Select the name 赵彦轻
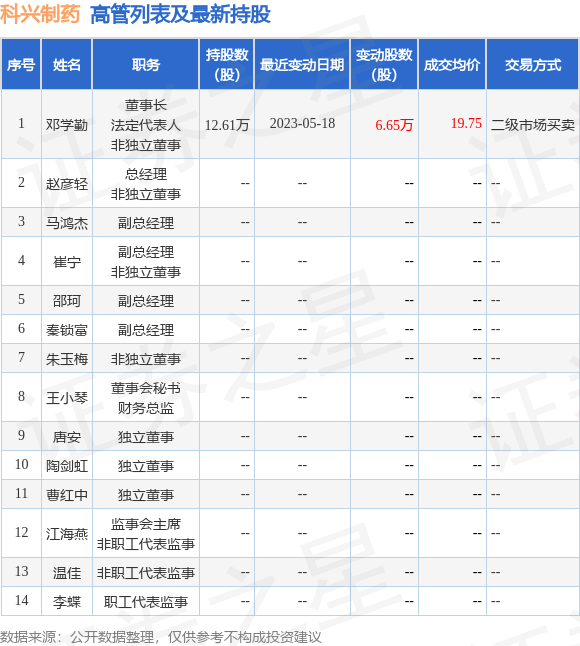 (x=67, y=183)
